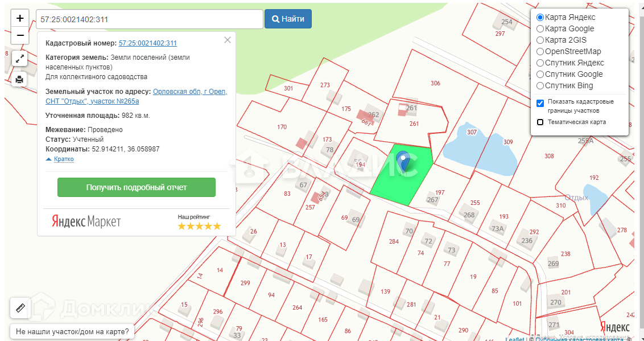Click parcel labeled 290 on map
This screenshot has height=341, width=644.
click(x=463, y=330)
